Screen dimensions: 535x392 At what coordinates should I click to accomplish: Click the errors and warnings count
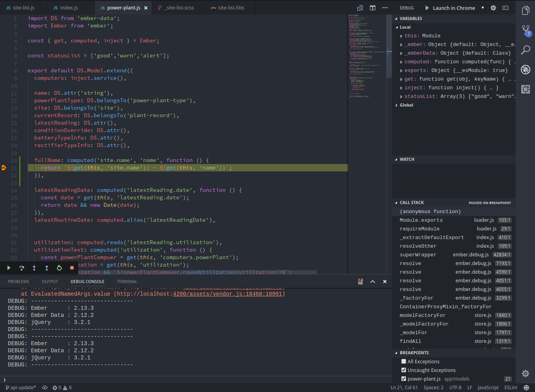click(x=62, y=388)
